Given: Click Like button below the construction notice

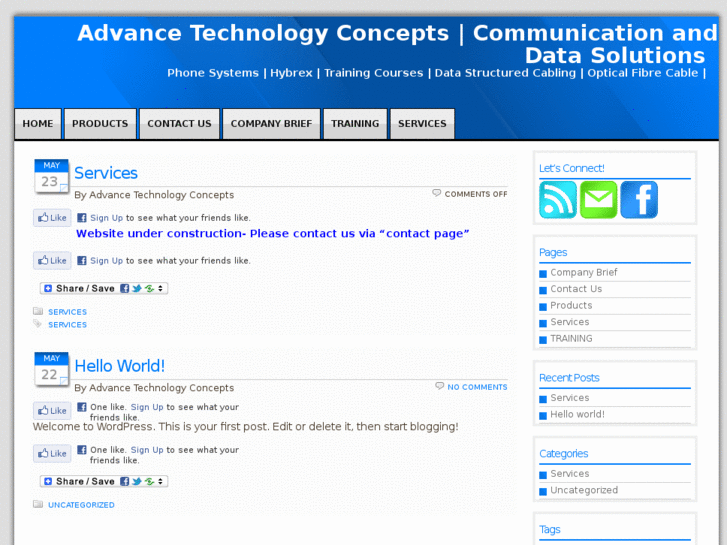Looking at the screenshot, I should [x=52, y=260].
